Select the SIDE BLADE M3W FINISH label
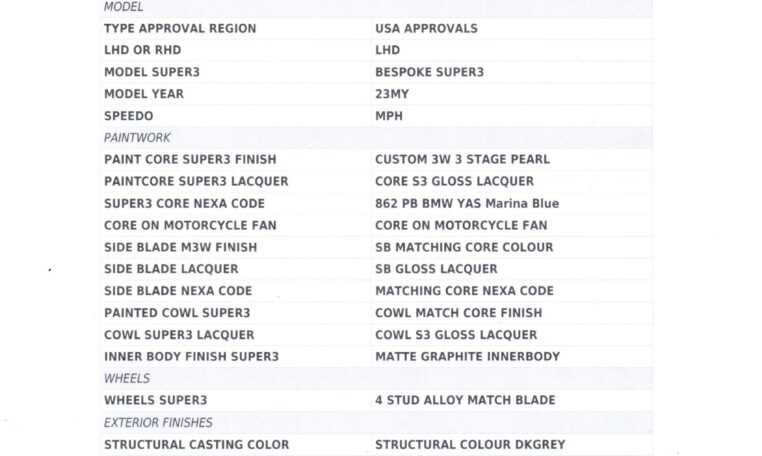The height and width of the screenshot is (456, 762). tap(180, 247)
